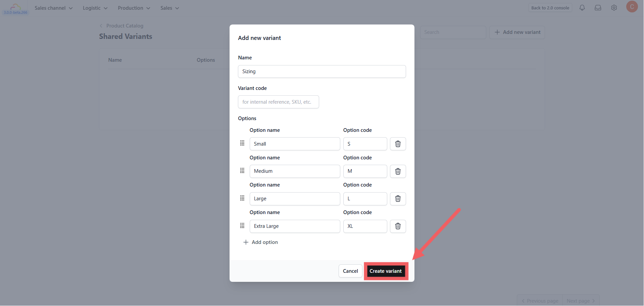Open the notifications bell
This screenshot has height=306, width=644.
tap(582, 8)
